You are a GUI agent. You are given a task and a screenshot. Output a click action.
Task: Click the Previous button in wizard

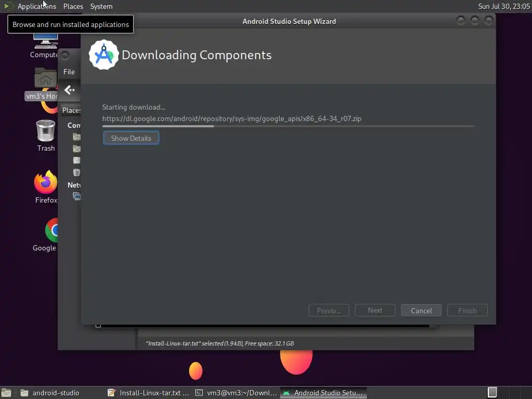pos(329,311)
